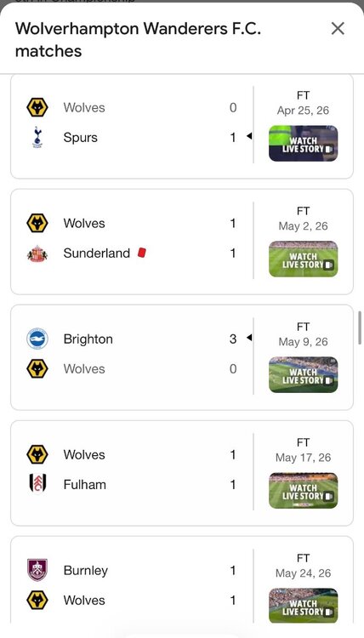Open the Burnley team name

[85, 571]
